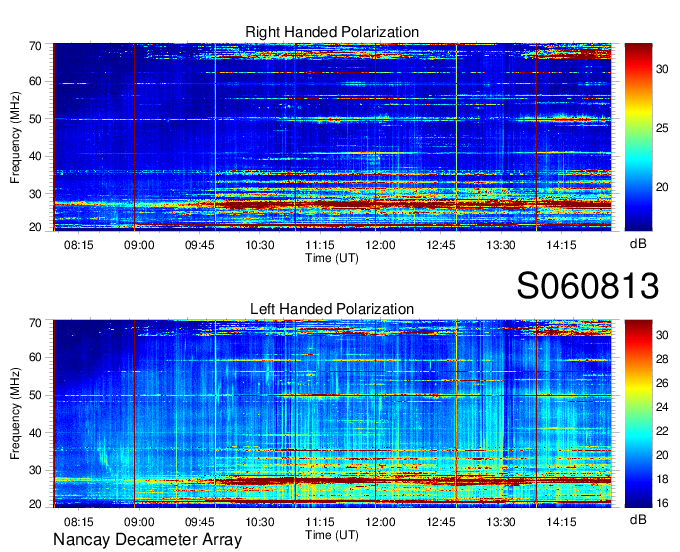Click the 08:15 tick label under the bottom plot

tap(79, 522)
